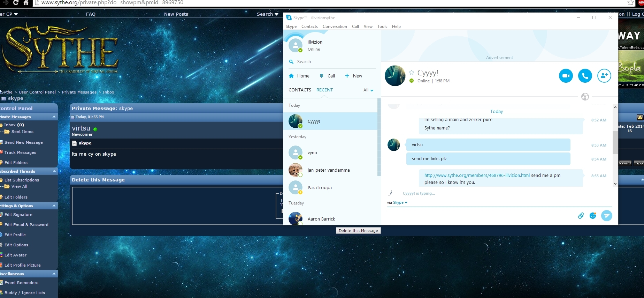Click Illvizion's profile avatar in Skype

tap(296, 45)
